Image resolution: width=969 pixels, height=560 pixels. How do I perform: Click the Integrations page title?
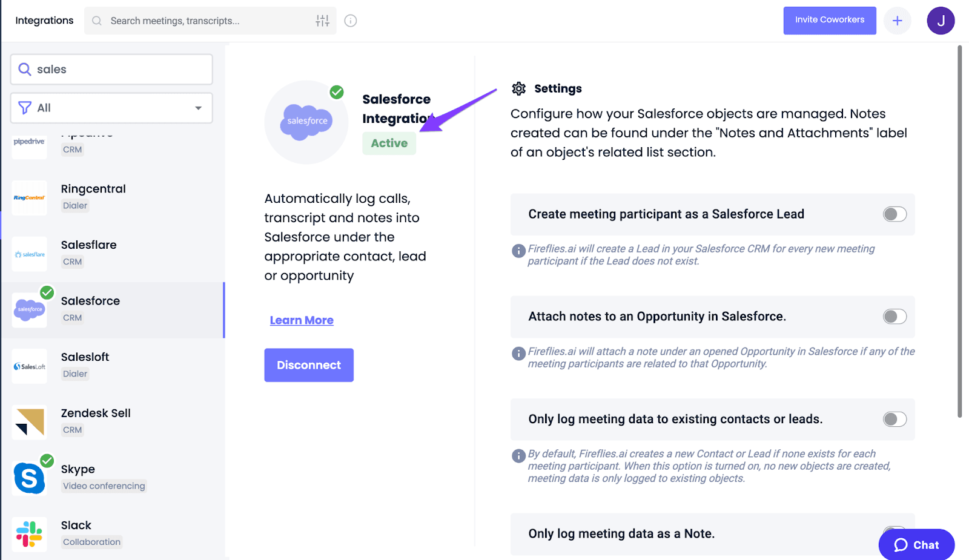(x=44, y=21)
